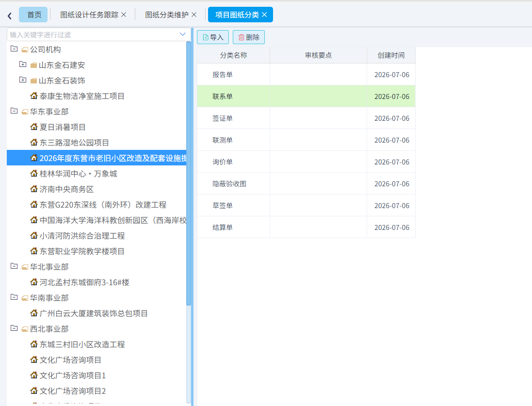Click house icon of 文化广场咨询项目1
The width and height of the screenshot is (532, 406).
click(34, 375)
